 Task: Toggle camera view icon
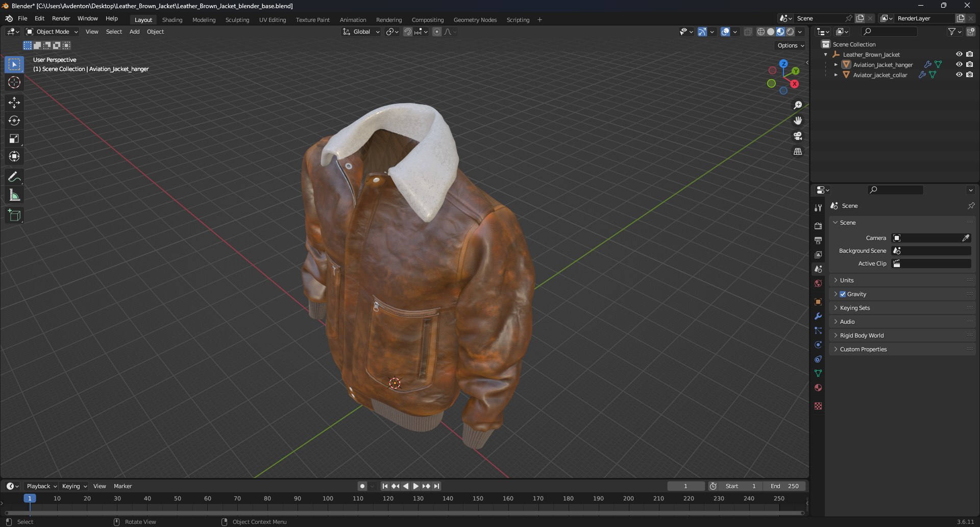(798, 136)
